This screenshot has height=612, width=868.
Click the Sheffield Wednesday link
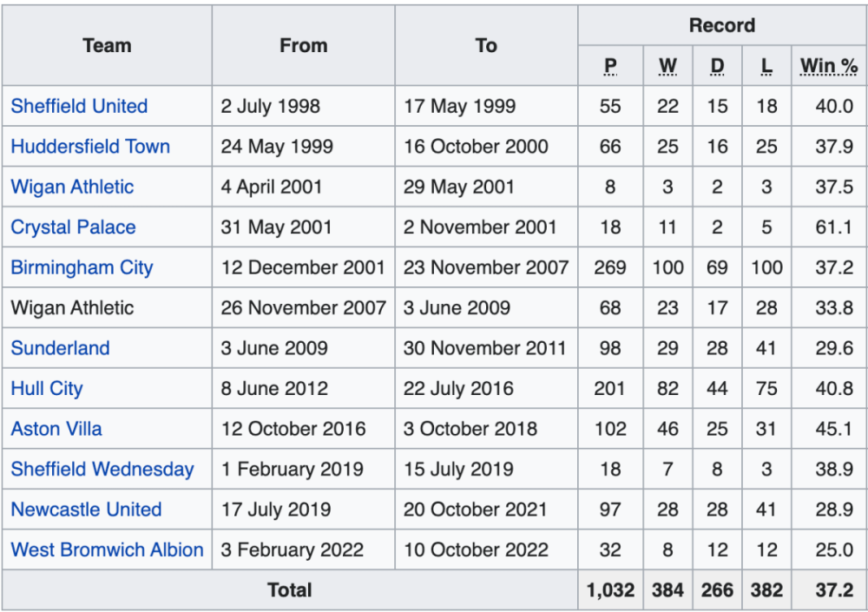pos(102,469)
